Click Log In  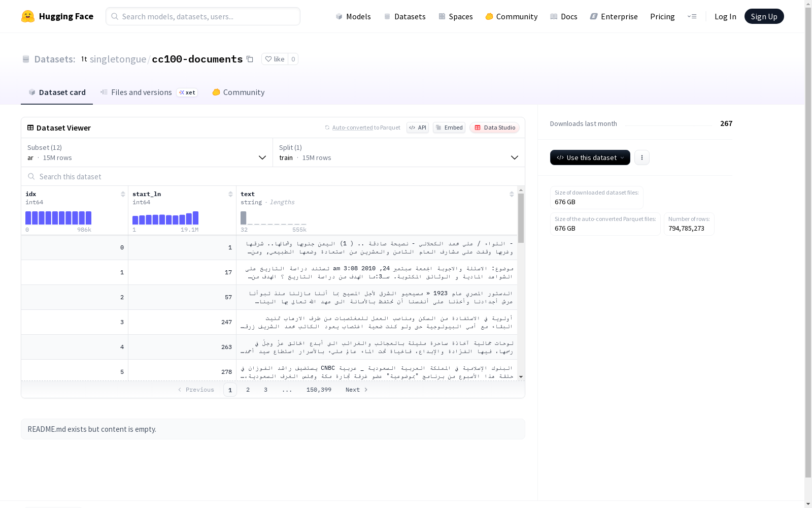[x=725, y=16]
